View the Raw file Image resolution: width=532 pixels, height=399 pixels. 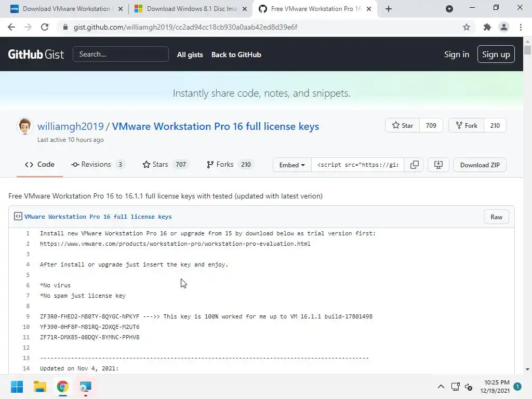(x=496, y=217)
